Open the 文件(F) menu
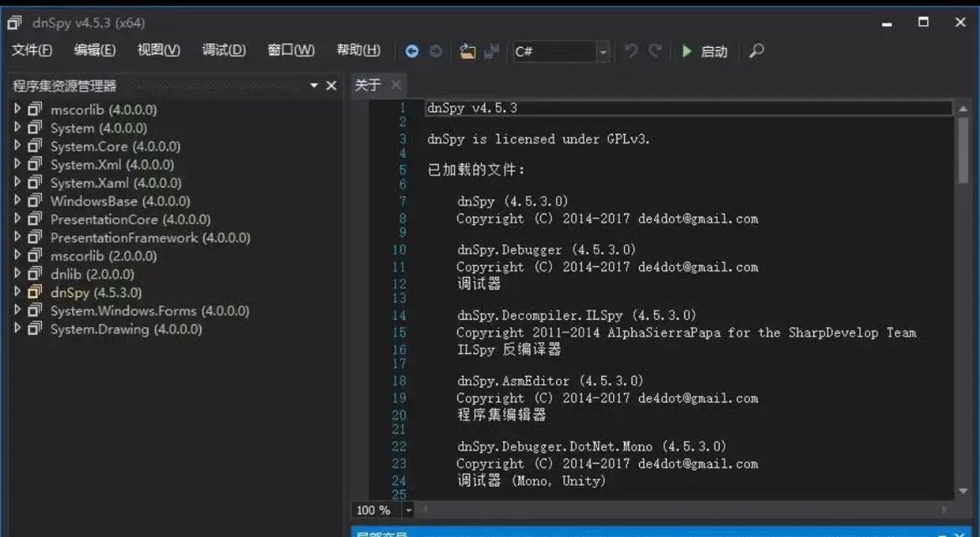 [32, 50]
